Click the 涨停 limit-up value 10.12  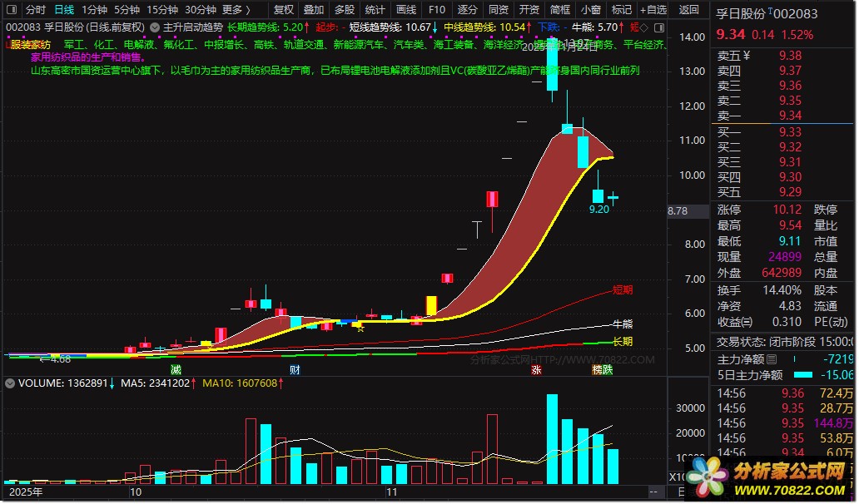[x=787, y=210]
